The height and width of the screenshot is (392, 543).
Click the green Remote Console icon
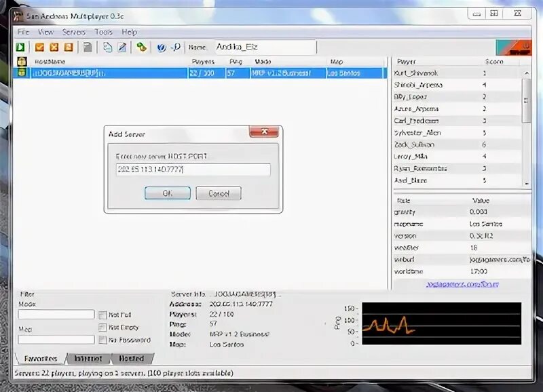point(141,47)
